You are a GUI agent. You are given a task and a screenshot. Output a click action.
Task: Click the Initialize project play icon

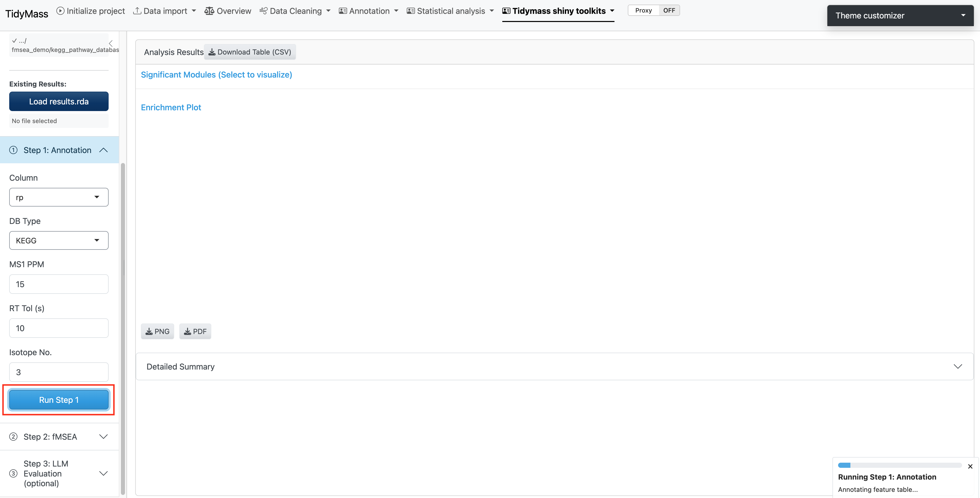tap(60, 11)
